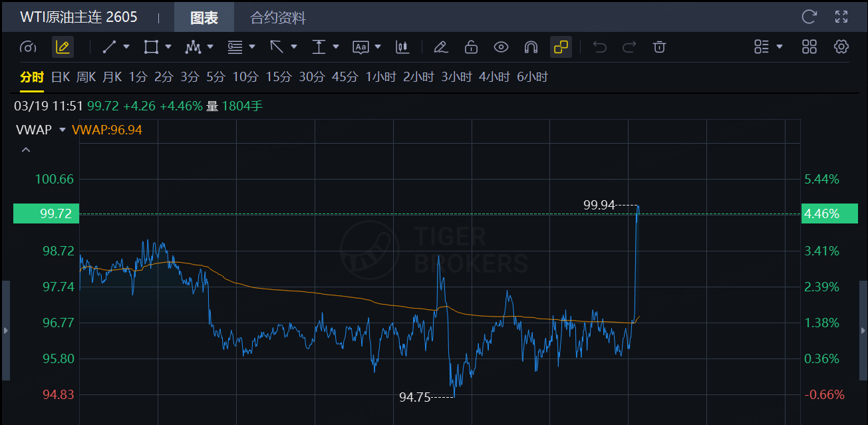The height and width of the screenshot is (425, 868).
Task: Toggle the lock drawings icon
Action: [471, 47]
